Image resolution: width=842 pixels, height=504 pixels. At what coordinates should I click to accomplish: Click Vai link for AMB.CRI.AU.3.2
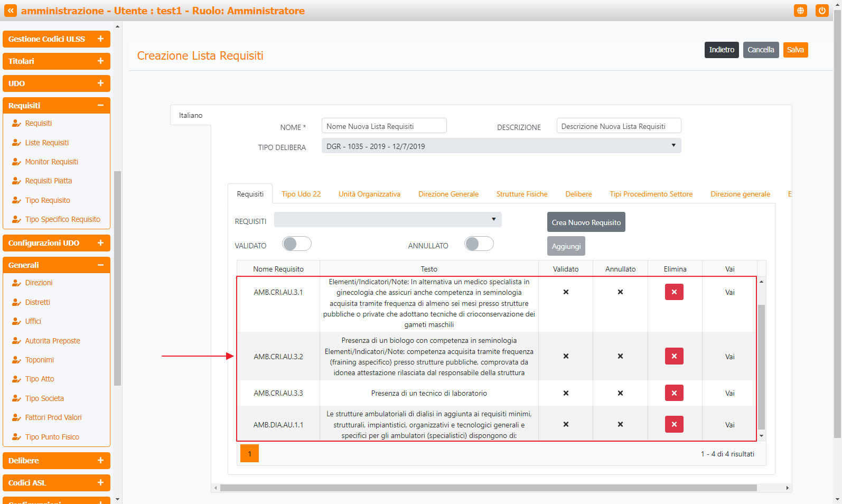(729, 357)
